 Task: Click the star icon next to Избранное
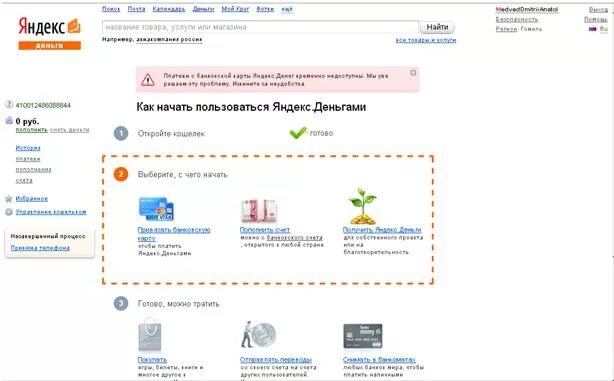click(9, 199)
